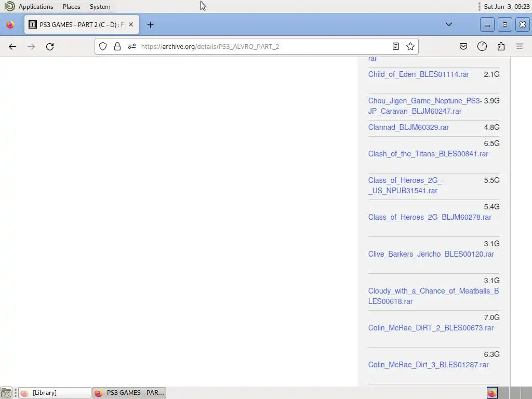Image resolution: width=532 pixels, height=399 pixels.
Task: Click the clock showing Sat Jun 3
Action: click(507, 6)
